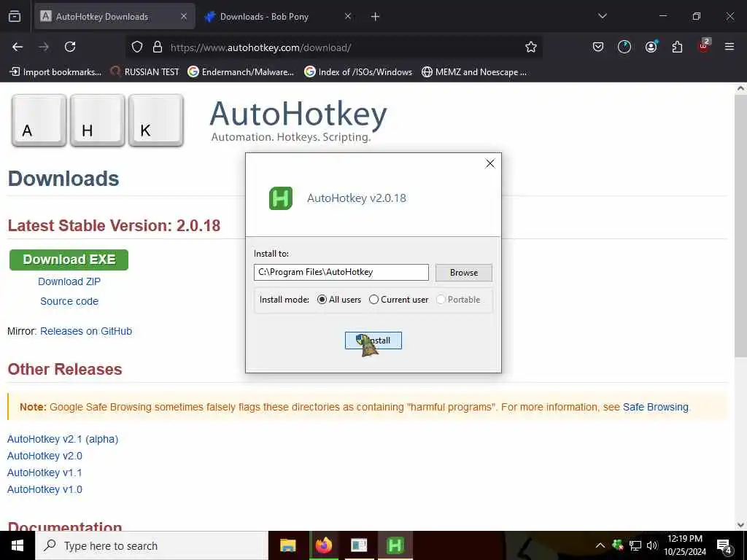Open a new browser tab with plus

click(375, 17)
